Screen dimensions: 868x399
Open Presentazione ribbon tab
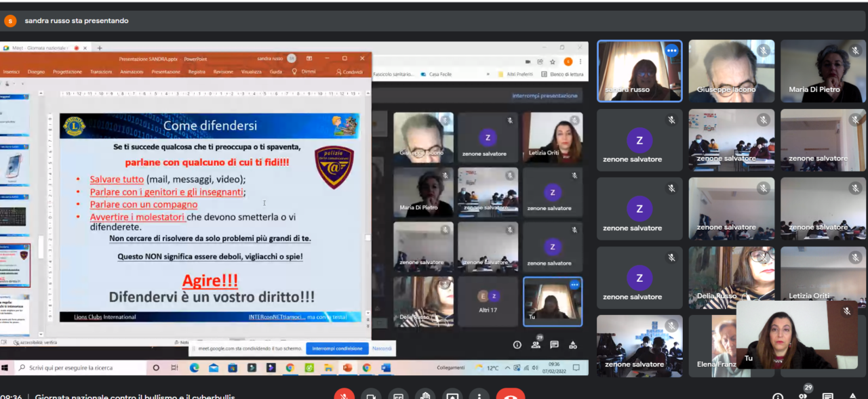coord(165,72)
